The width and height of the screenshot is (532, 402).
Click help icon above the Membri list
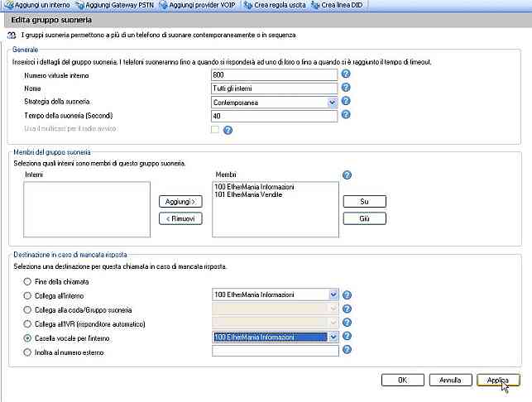click(x=347, y=175)
